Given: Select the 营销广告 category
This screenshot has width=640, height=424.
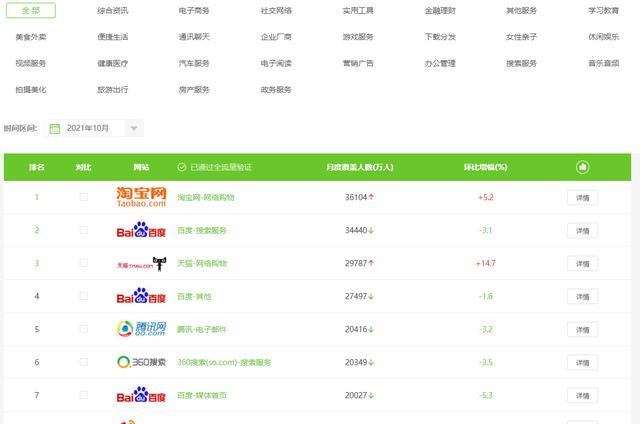Looking at the screenshot, I should coord(358,63).
